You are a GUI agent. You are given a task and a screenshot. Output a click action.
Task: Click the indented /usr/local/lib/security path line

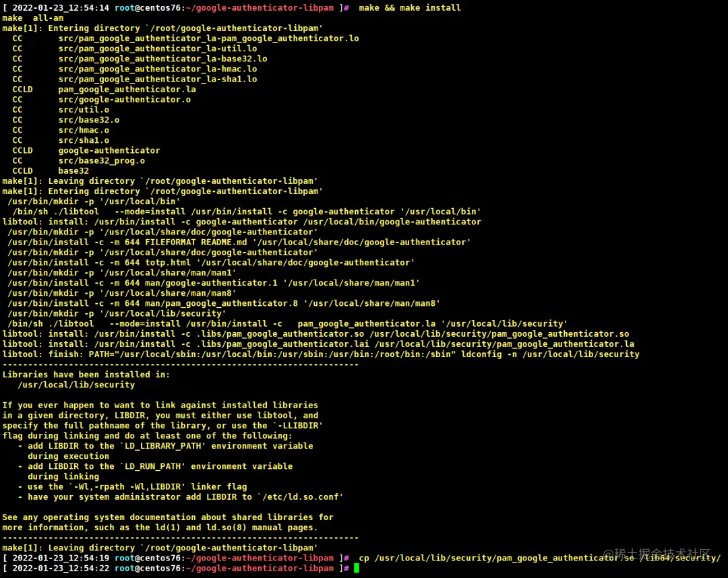76,385
